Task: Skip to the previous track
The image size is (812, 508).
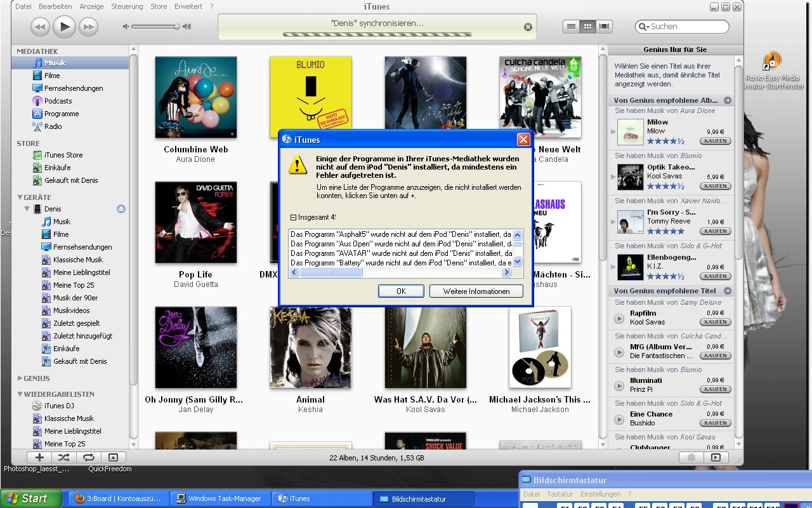Action: point(39,27)
